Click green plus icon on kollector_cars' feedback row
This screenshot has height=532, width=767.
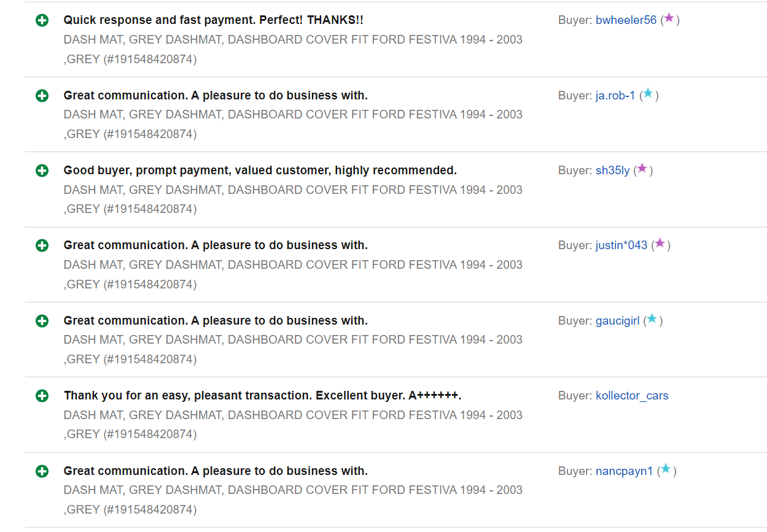42,396
